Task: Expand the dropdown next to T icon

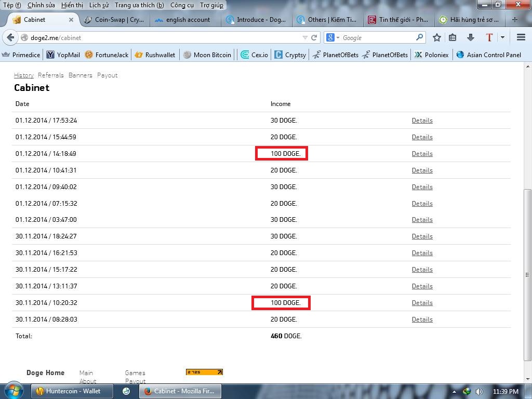Action: click(x=502, y=37)
